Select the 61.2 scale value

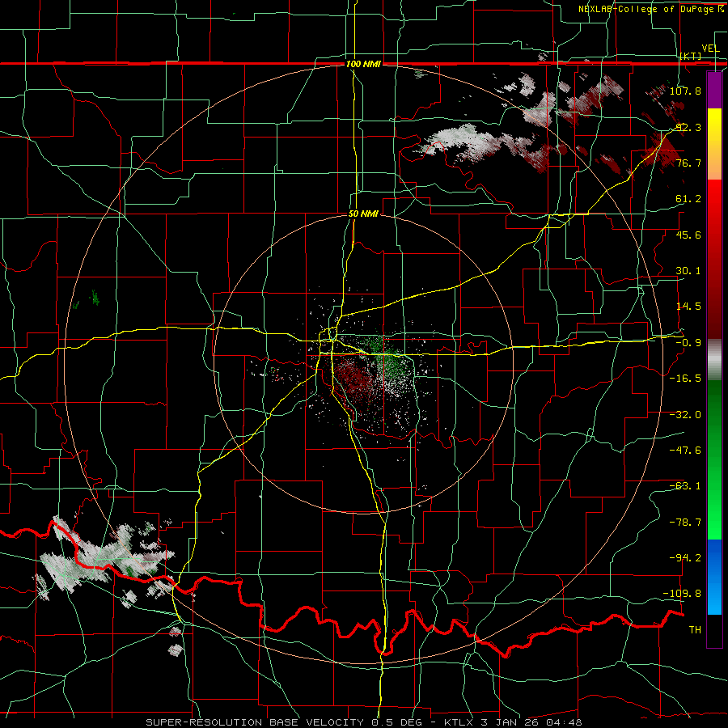click(x=688, y=199)
